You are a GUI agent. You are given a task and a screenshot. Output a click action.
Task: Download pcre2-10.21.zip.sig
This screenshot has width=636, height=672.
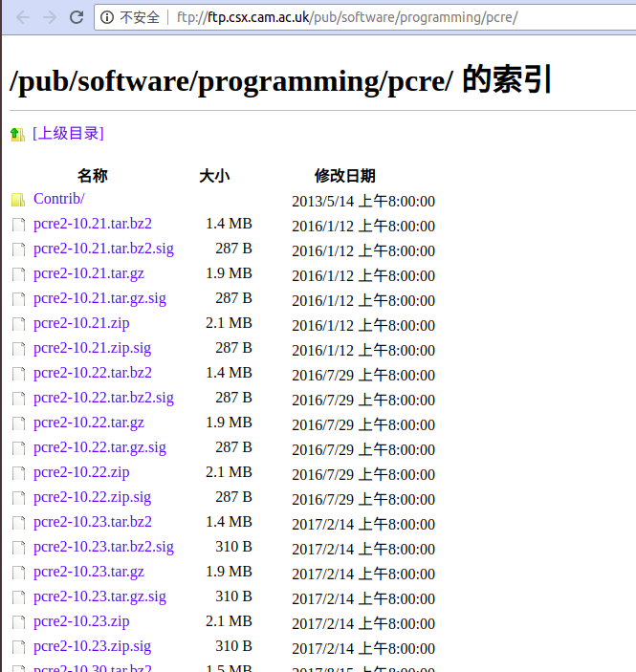[92, 348]
